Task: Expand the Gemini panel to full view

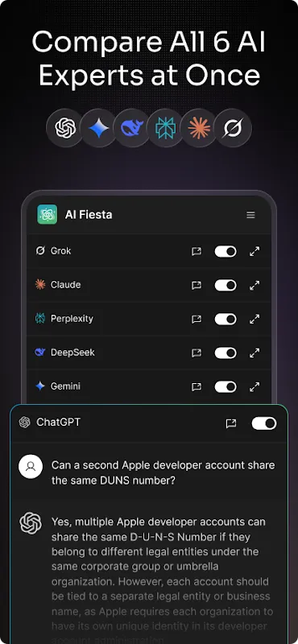Action: (x=255, y=386)
